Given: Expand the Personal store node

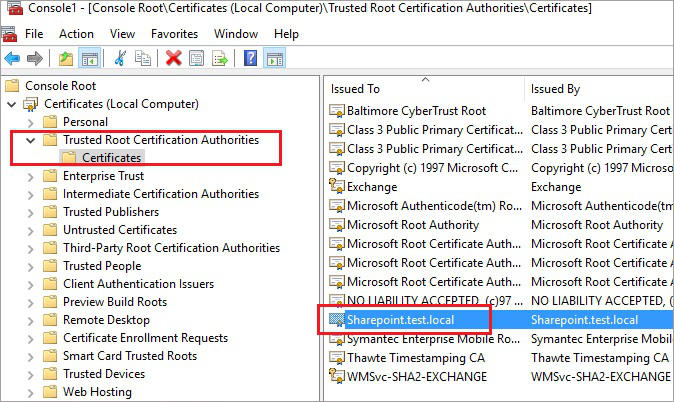Looking at the screenshot, I should pos(31,123).
